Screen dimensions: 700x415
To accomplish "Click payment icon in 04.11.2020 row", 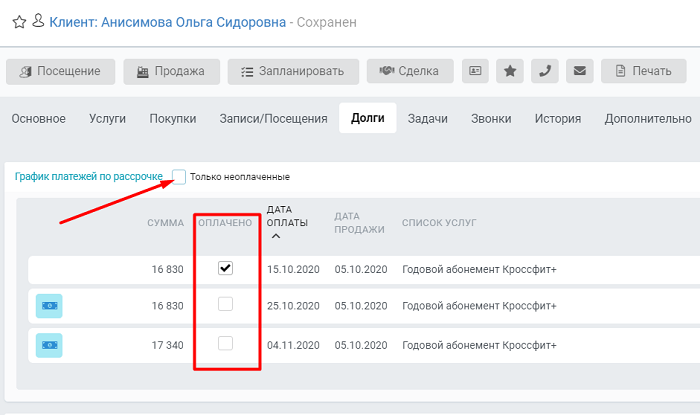I will click(49, 345).
